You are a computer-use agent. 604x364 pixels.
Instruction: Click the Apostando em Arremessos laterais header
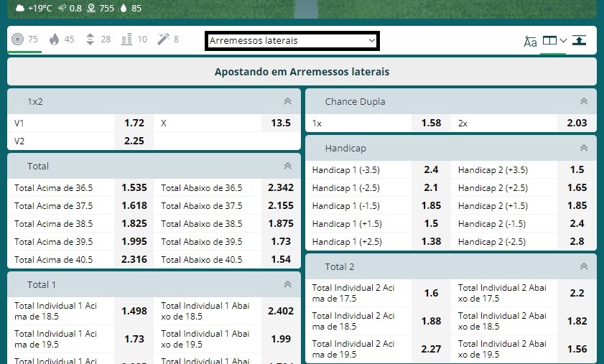pos(302,72)
